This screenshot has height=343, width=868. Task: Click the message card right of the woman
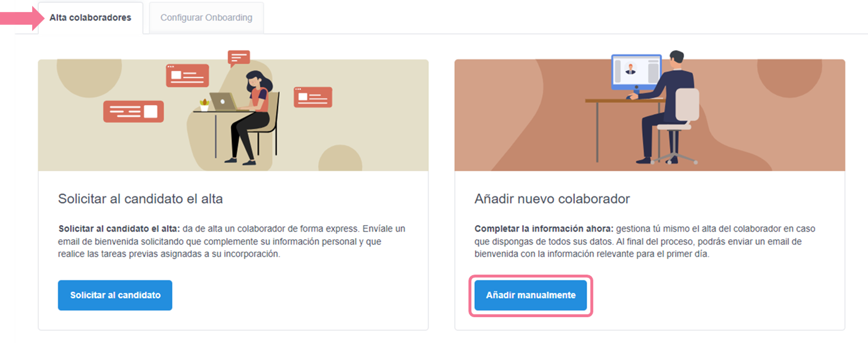coord(313,97)
